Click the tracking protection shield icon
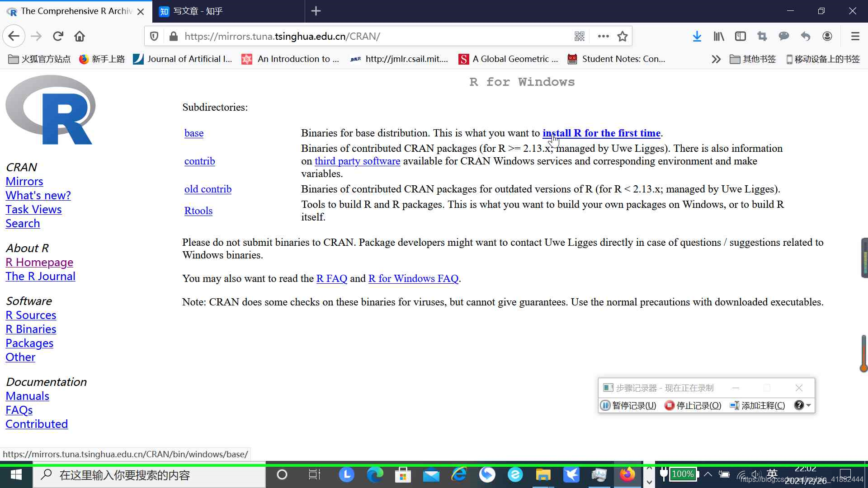Screen dimensions: 868x488 154,36
